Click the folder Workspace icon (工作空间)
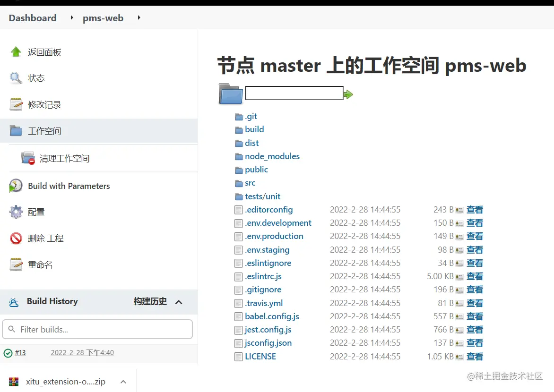The height and width of the screenshot is (392, 554). click(16, 131)
